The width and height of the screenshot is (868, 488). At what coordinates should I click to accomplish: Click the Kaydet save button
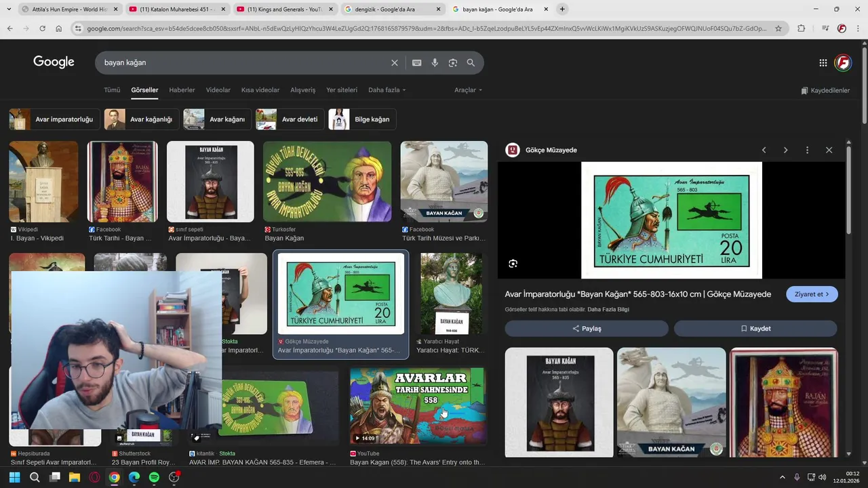(755, 329)
